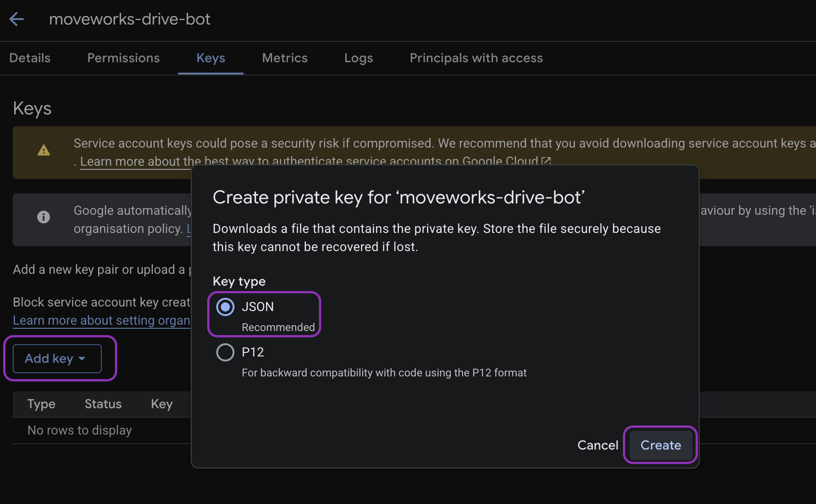
Task: Click the yellow warning triangle icon
Action: click(x=44, y=150)
